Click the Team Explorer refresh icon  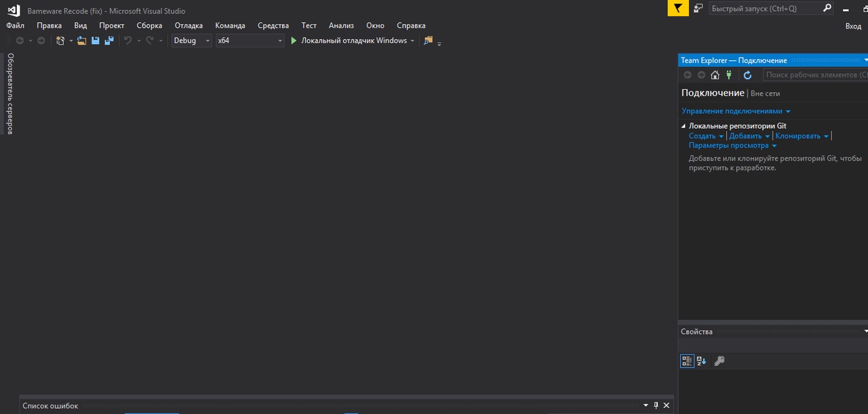[x=747, y=75]
